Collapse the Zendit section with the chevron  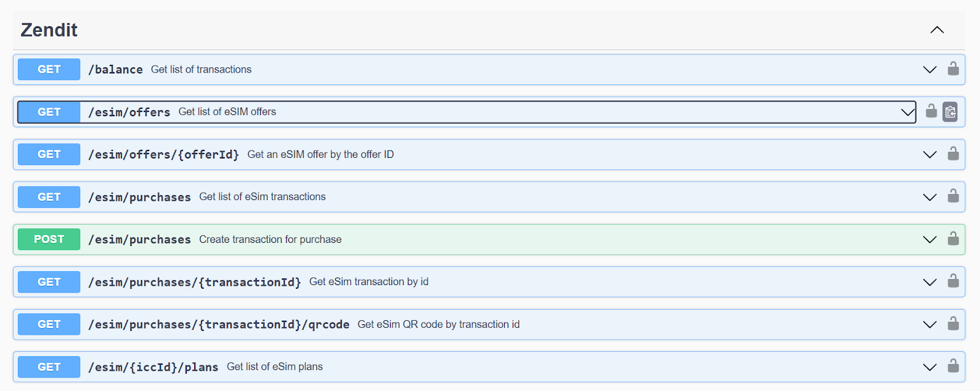[937, 30]
